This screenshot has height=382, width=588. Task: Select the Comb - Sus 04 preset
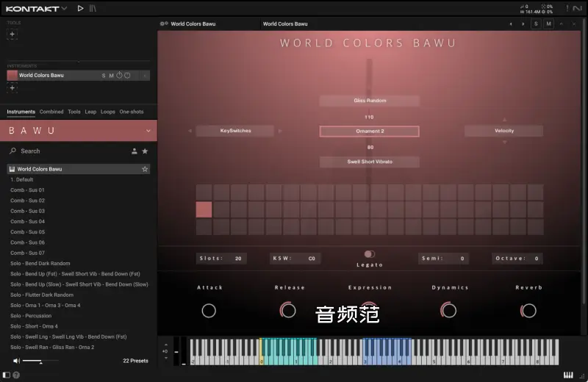[27, 222]
